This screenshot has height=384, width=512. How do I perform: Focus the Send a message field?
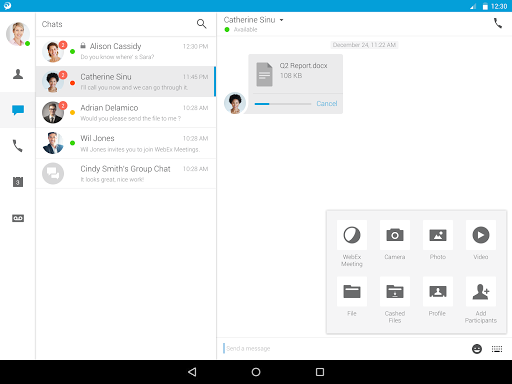click(343, 349)
